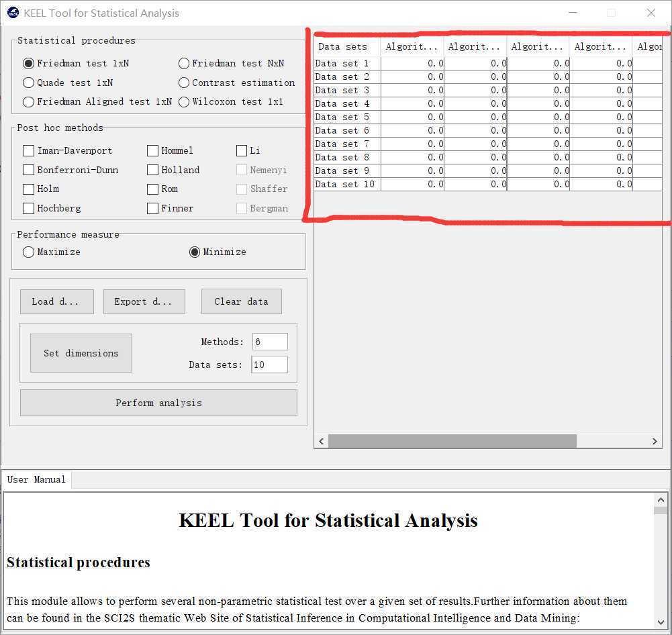Image resolution: width=672 pixels, height=635 pixels.
Task: Click the KEEL application logo icon
Action: tap(13, 13)
